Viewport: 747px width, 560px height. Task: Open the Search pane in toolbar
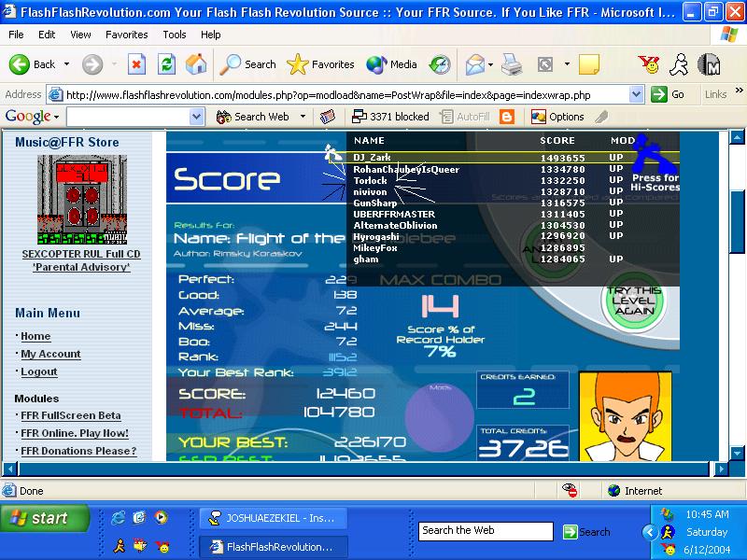tap(247, 64)
